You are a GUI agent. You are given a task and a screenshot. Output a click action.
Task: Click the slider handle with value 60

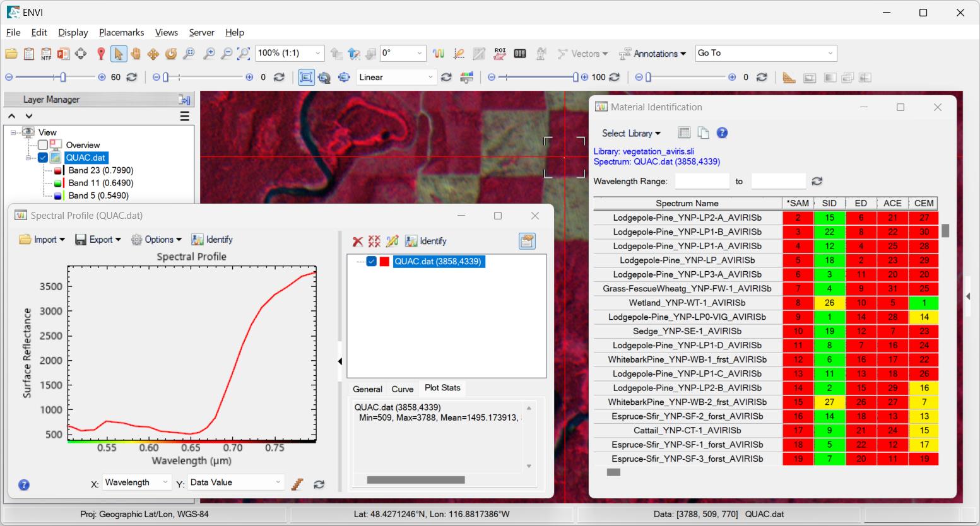[x=62, y=78]
